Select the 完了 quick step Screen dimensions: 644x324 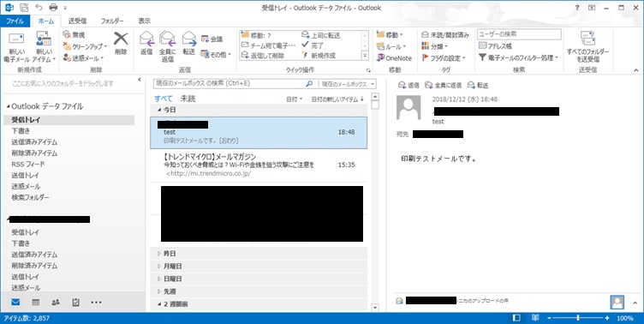coord(313,45)
